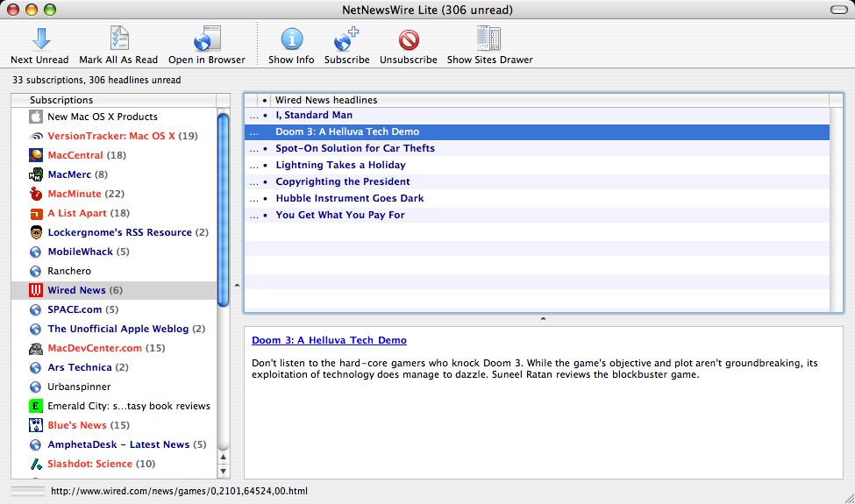This screenshot has width=855, height=504.
Task: Click the divider handle above the article preview
Action: (543, 319)
